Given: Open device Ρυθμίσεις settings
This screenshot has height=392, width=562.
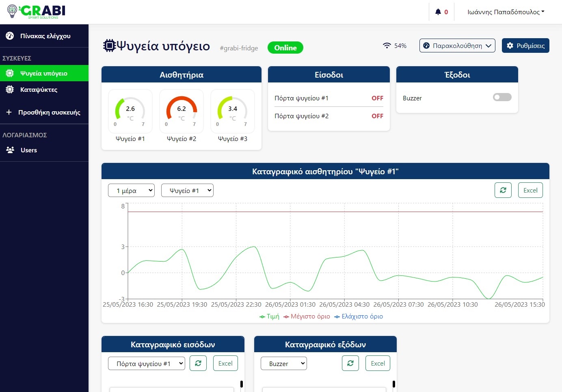Looking at the screenshot, I should click(x=525, y=45).
